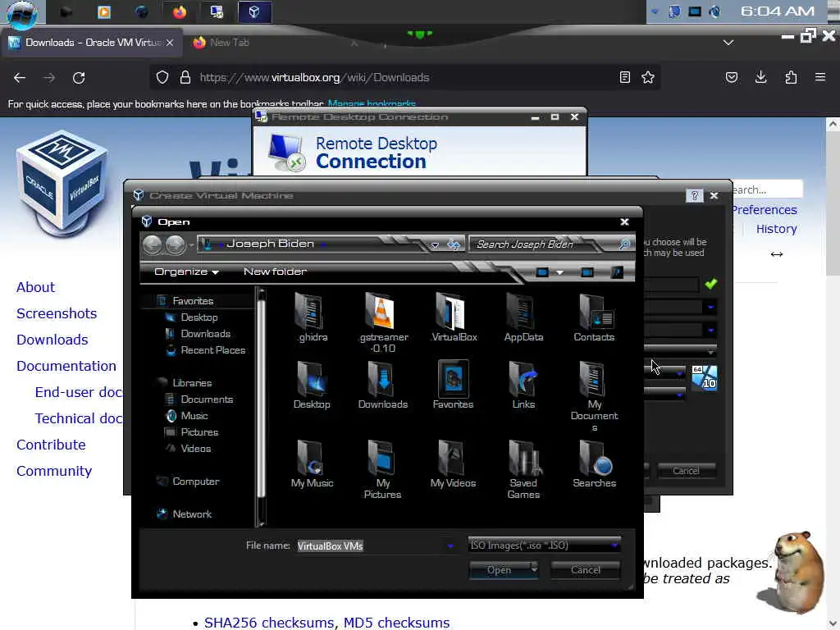Screen dimensions: 840x630
Task: Refresh the Joseph Biden folder location
Action: (x=454, y=244)
